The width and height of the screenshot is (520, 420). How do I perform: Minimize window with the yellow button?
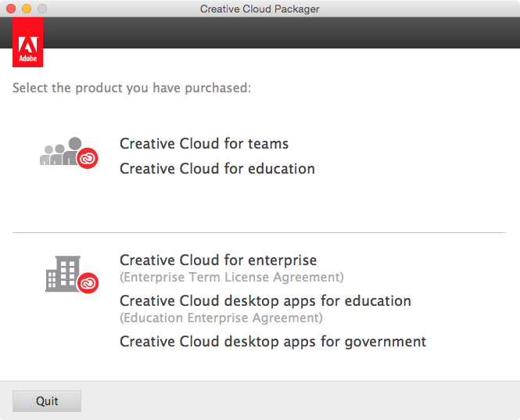pyautogui.click(x=27, y=9)
